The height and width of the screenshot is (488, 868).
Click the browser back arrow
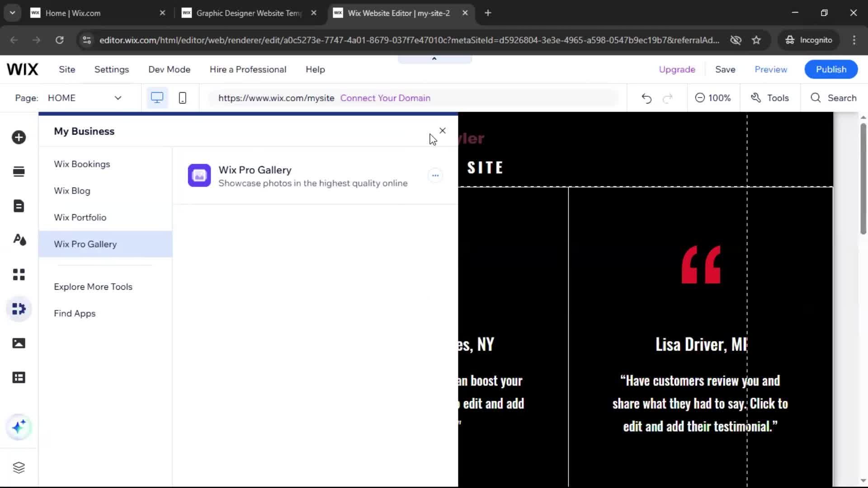pyautogui.click(x=14, y=40)
